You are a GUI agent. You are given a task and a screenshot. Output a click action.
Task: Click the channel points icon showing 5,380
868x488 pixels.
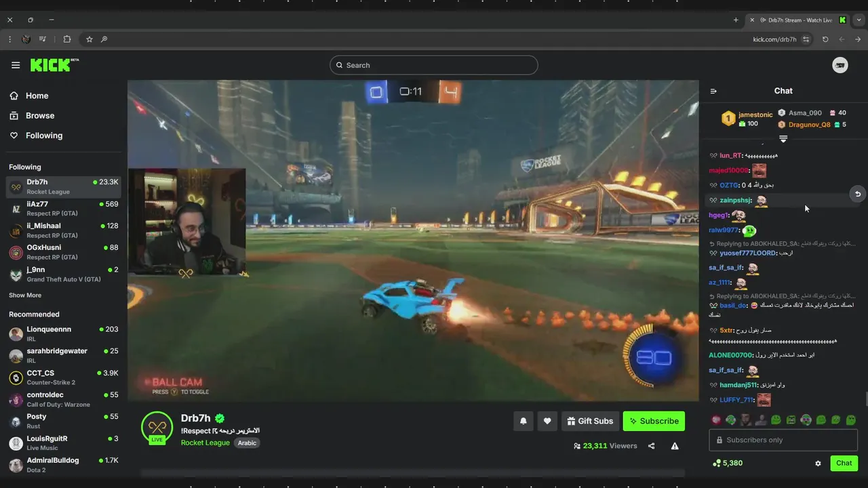tap(717, 464)
